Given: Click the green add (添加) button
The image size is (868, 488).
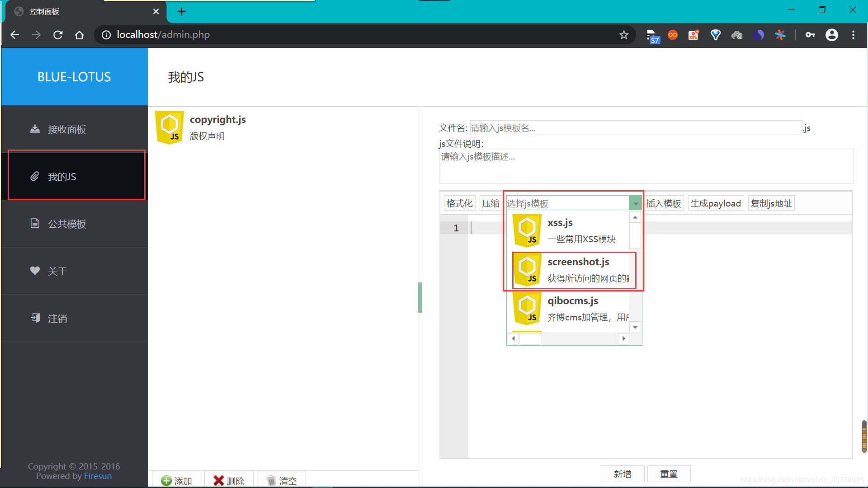Looking at the screenshot, I should (177, 481).
